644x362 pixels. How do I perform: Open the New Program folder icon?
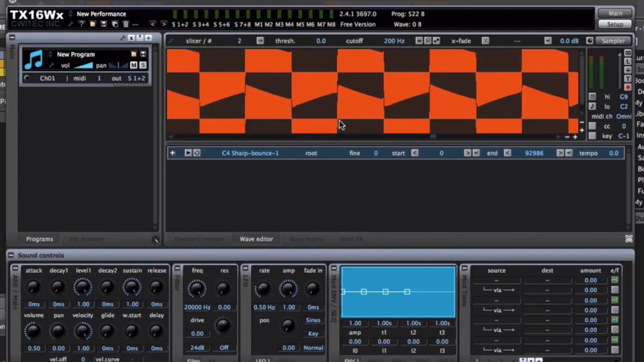(x=134, y=54)
